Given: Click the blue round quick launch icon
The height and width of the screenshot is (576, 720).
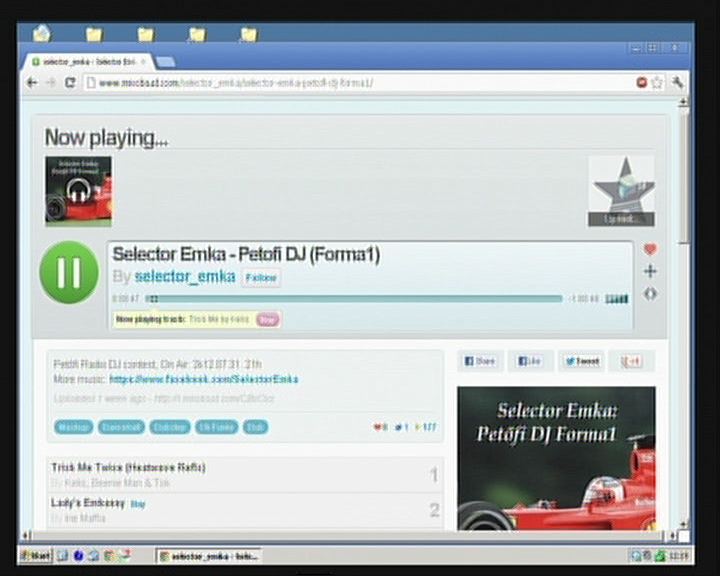Looking at the screenshot, I should point(78,556).
